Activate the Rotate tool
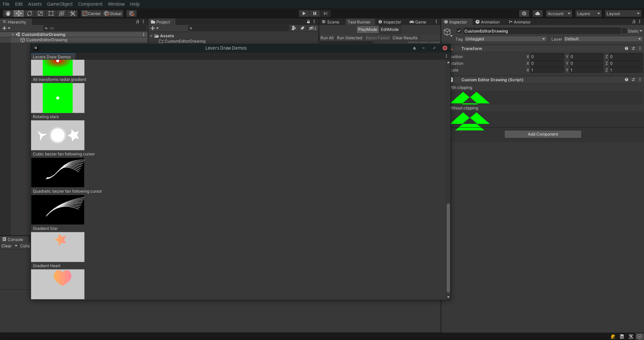The width and height of the screenshot is (644, 340). (30, 13)
